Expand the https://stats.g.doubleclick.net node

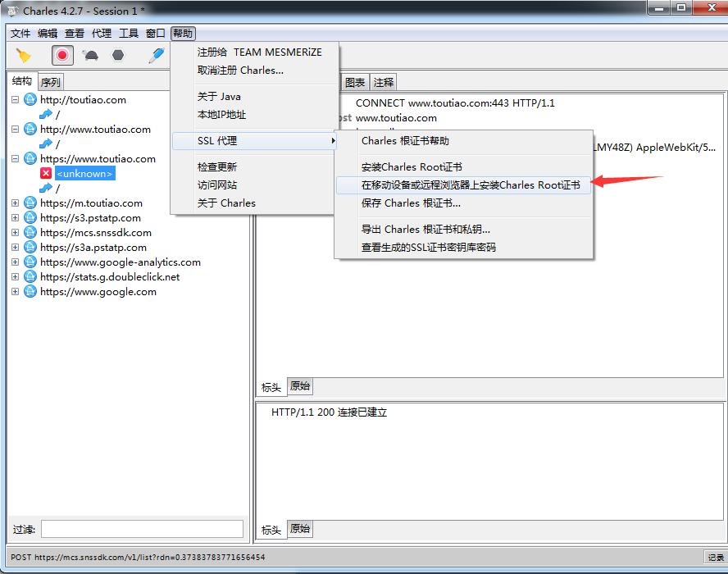click(x=16, y=277)
